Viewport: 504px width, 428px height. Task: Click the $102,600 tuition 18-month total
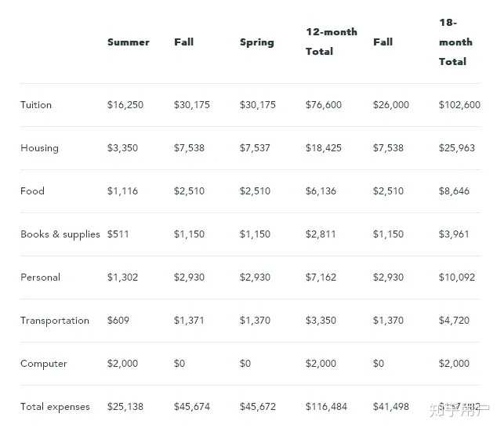coord(459,105)
